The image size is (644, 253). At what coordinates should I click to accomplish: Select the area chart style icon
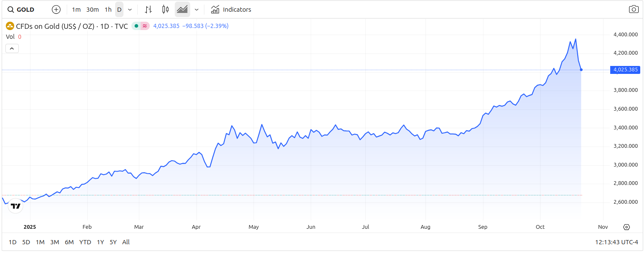[182, 10]
